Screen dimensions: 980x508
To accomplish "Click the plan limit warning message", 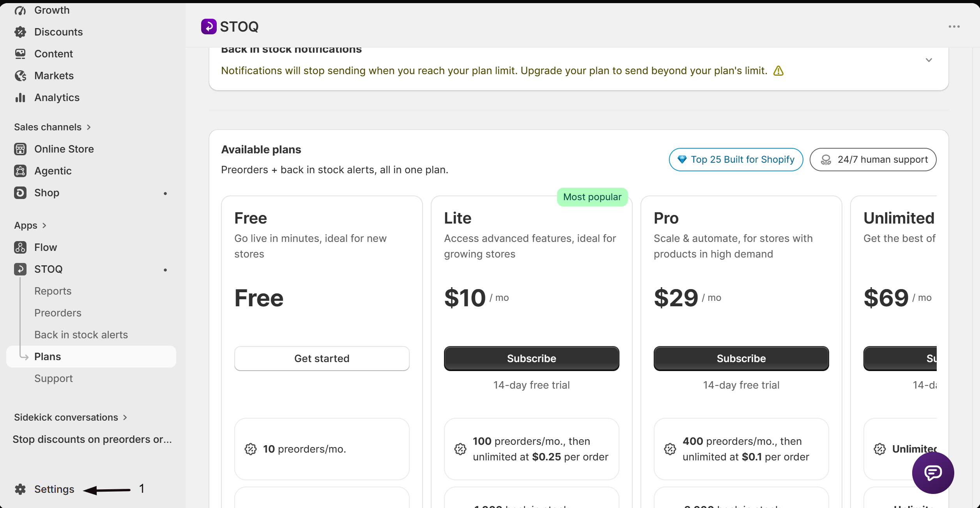I will tap(494, 71).
